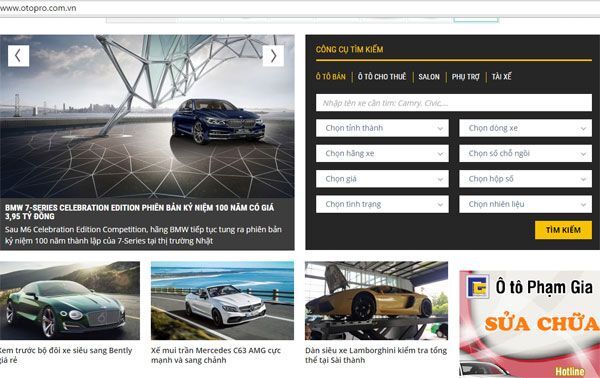This screenshot has height=378, width=600.
Task: Click the www.otopro.com.vn address bar
Action: pyautogui.click(x=300, y=8)
